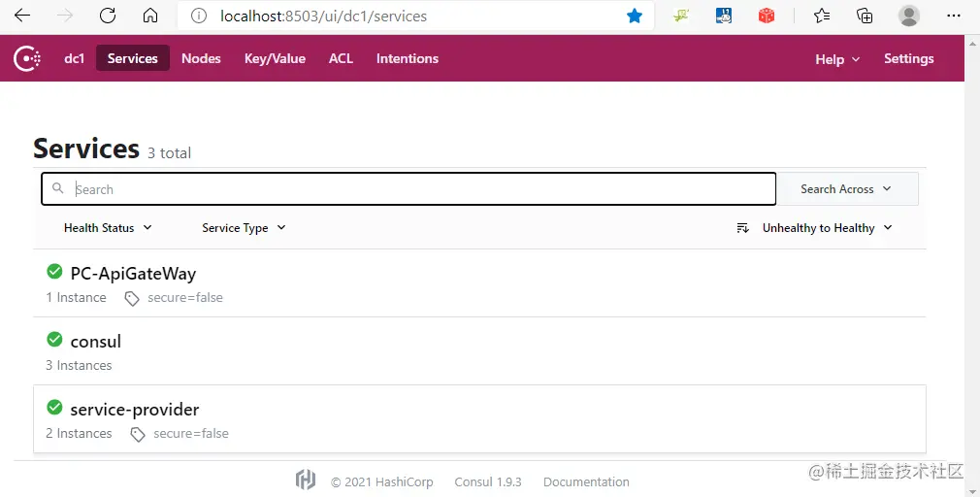The width and height of the screenshot is (980, 497).
Task: Click the browser profile avatar
Action: pos(908,16)
